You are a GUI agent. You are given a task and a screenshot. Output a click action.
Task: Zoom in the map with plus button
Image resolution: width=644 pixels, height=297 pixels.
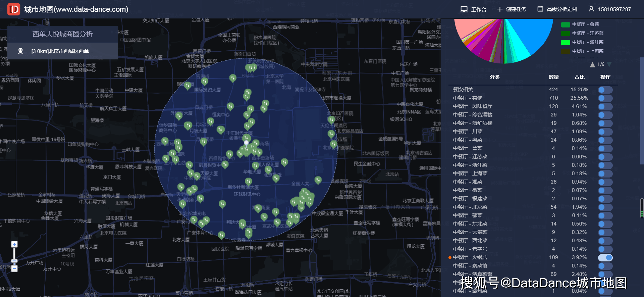(14, 244)
